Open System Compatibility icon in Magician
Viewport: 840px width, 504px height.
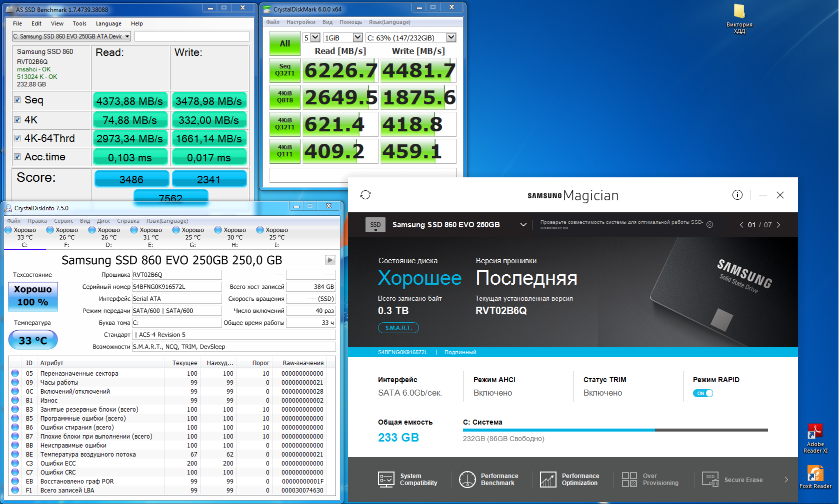[386, 480]
